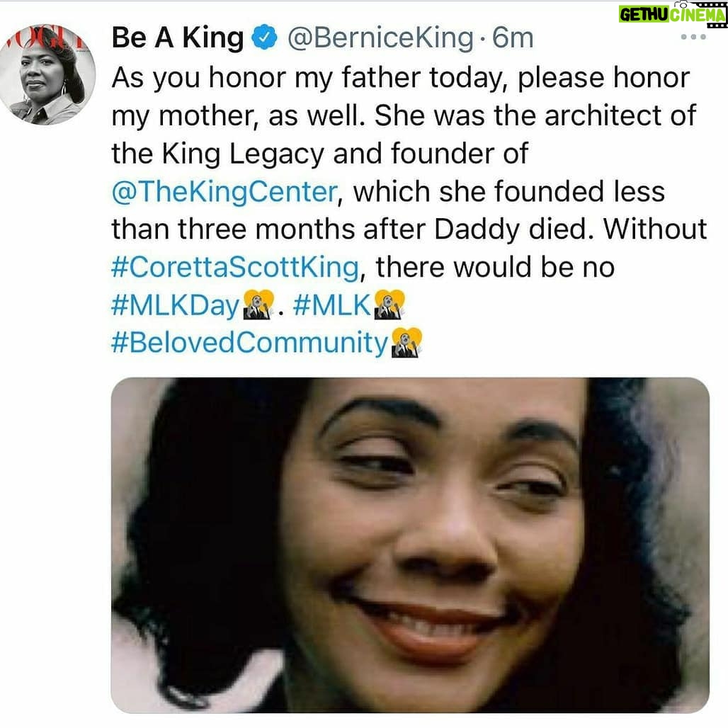
Task: Open Be A King profile avatar
Action: (x=47, y=74)
